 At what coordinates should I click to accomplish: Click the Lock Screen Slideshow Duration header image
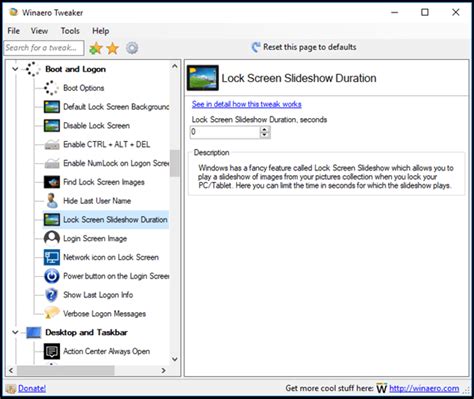pos(203,78)
